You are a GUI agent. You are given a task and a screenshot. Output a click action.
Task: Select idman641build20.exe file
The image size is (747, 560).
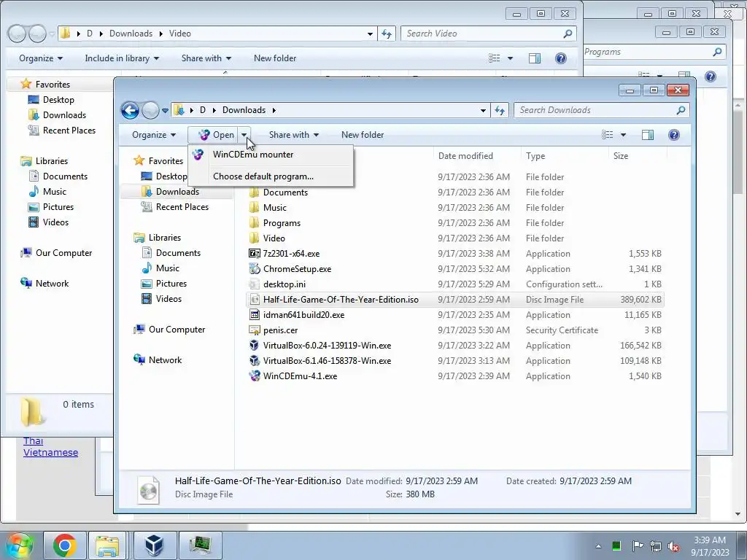[x=303, y=315]
